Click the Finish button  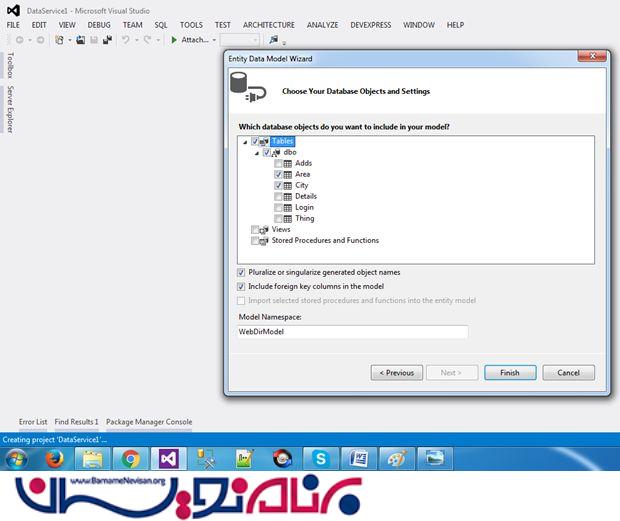pyautogui.click(x=510, y=373)
